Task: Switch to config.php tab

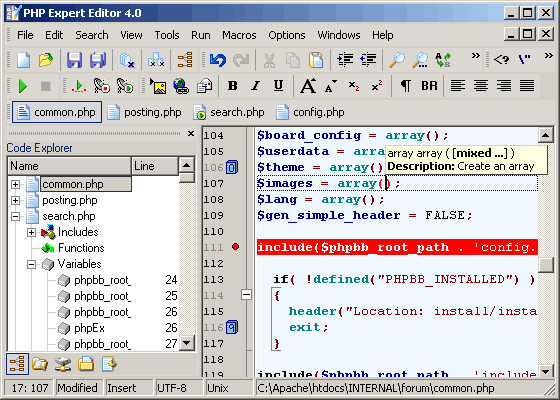Action: coord(310,112)
